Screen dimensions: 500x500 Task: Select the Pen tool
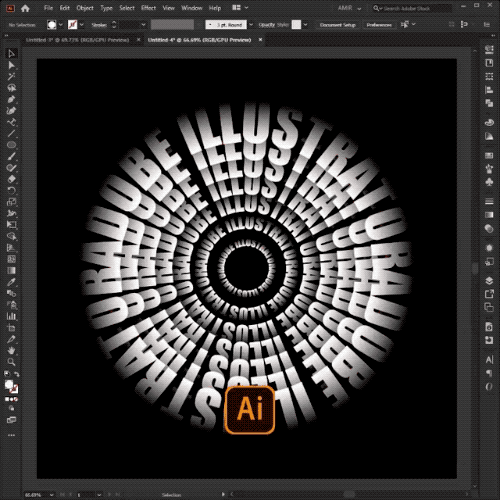(11, 99)
